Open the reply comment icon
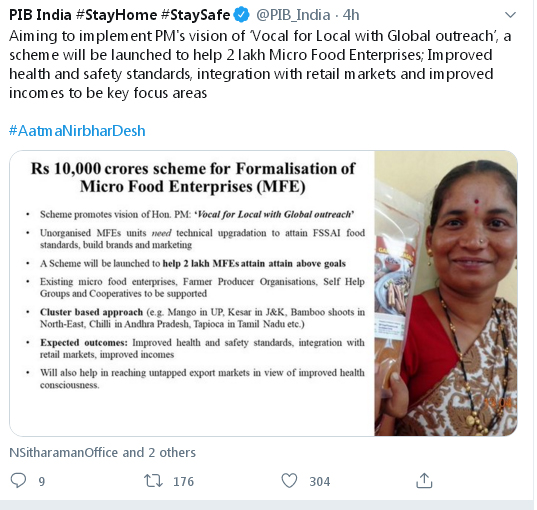 (x=18, y=480)
